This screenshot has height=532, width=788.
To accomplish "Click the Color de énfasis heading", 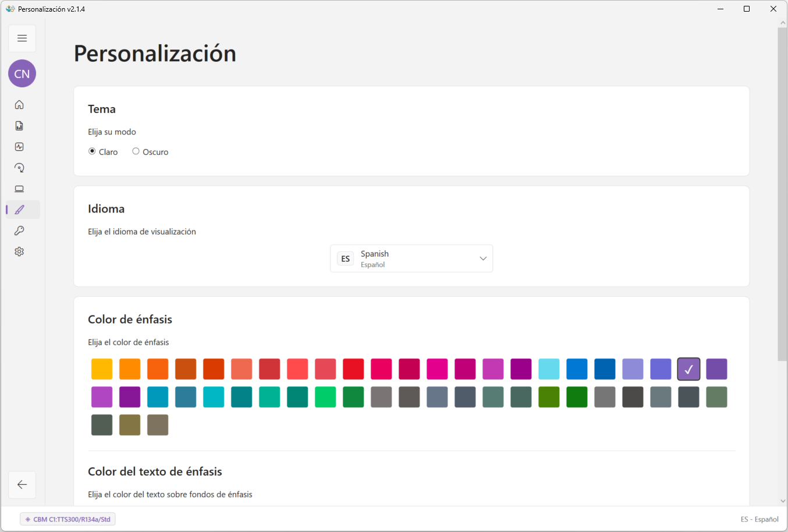I will coord(130,320).
